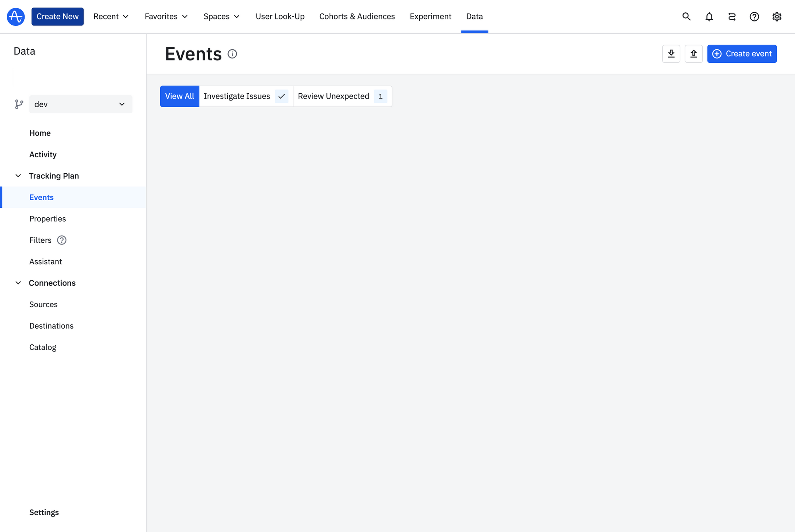795x532 pixels.
Task: Select the View All filter
Action: pos(179,96)
